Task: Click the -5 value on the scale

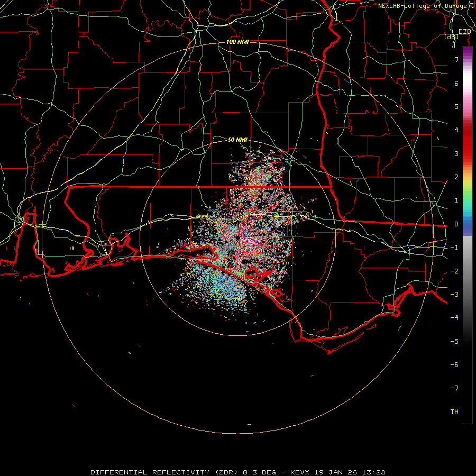Action: click(454, 342)
